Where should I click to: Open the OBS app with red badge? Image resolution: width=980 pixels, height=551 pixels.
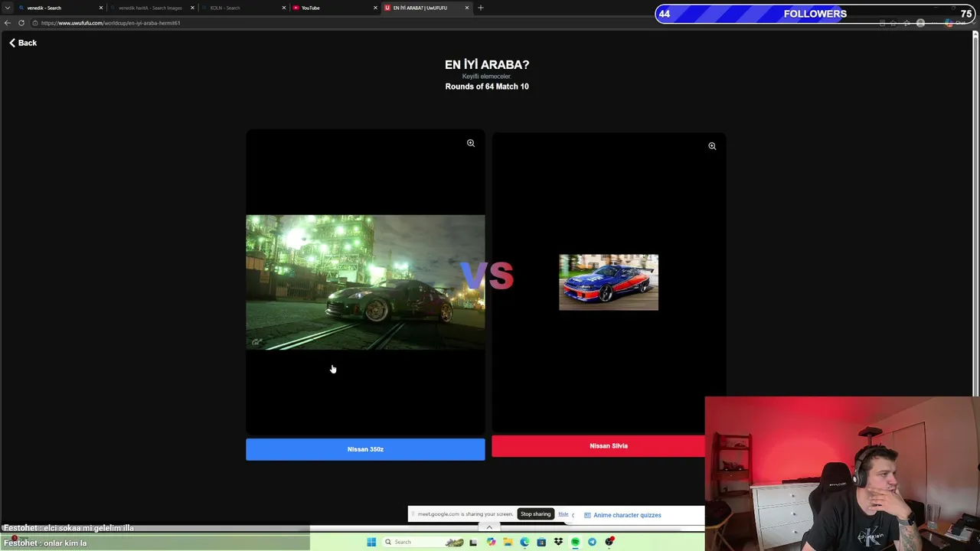[609, 542]
